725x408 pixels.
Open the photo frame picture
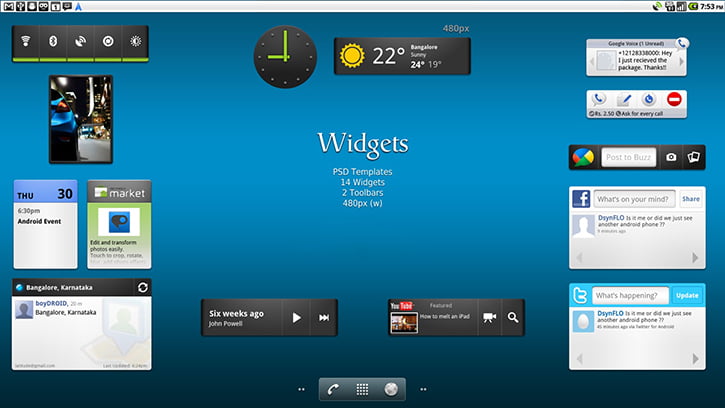80,119
